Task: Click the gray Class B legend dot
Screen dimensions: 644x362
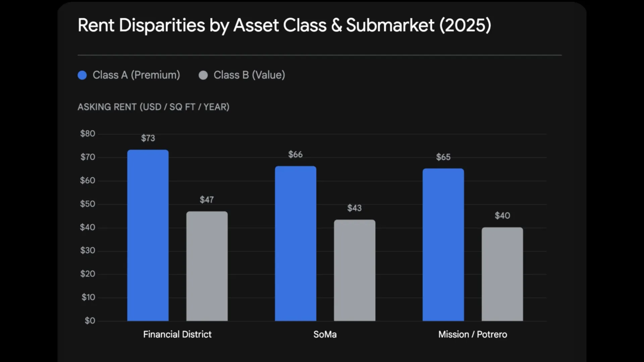Action: (203, 75)
